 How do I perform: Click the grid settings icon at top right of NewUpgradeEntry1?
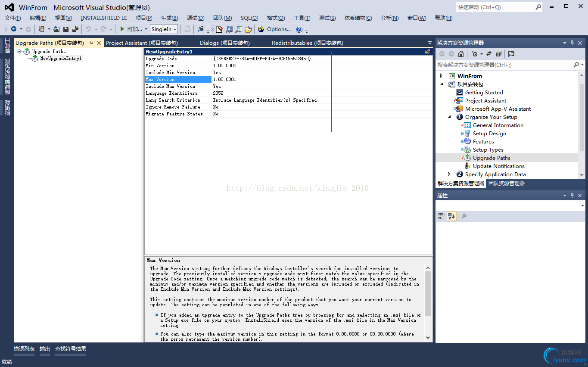(428, 52)
